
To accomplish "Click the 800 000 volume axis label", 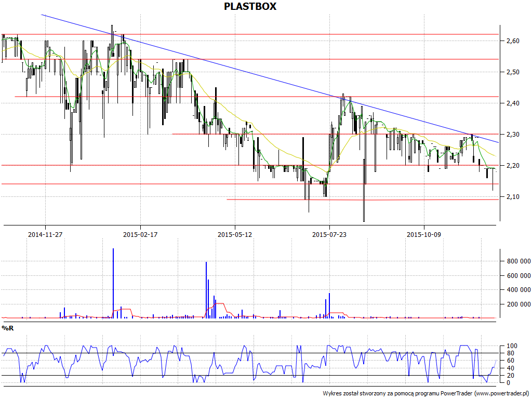I will coord(519,261).
